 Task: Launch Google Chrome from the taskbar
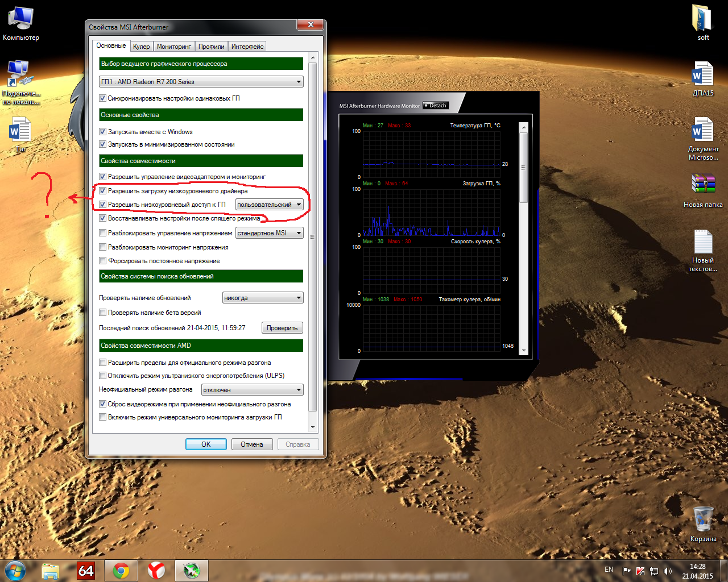click(121, 571)
